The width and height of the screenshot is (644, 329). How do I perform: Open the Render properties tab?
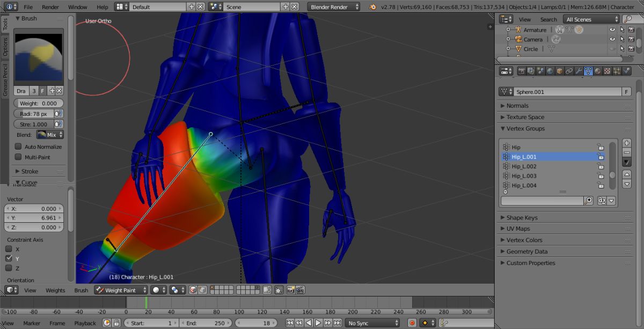[x=522, y=71]
